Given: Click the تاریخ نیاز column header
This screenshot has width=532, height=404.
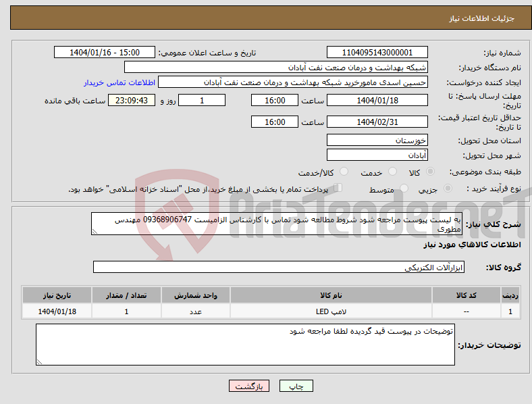Looking at the screenshot, I should click(57, 295).
